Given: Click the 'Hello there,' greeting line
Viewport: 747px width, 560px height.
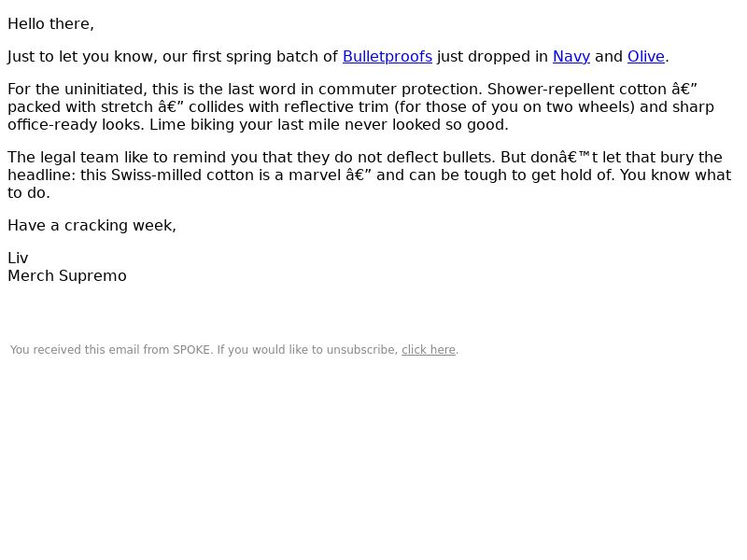Looking at the screenshot, I should pyautogui.click(x=51, y=24).
